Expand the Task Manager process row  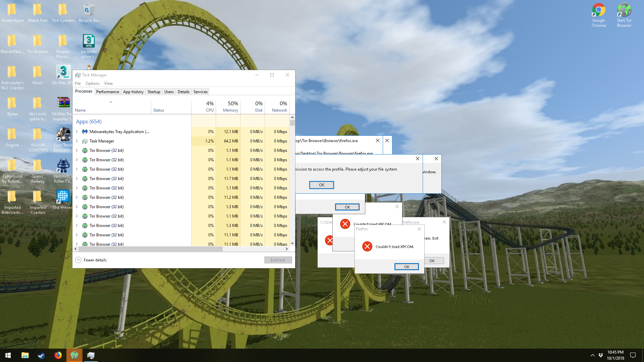coord(77,141)
